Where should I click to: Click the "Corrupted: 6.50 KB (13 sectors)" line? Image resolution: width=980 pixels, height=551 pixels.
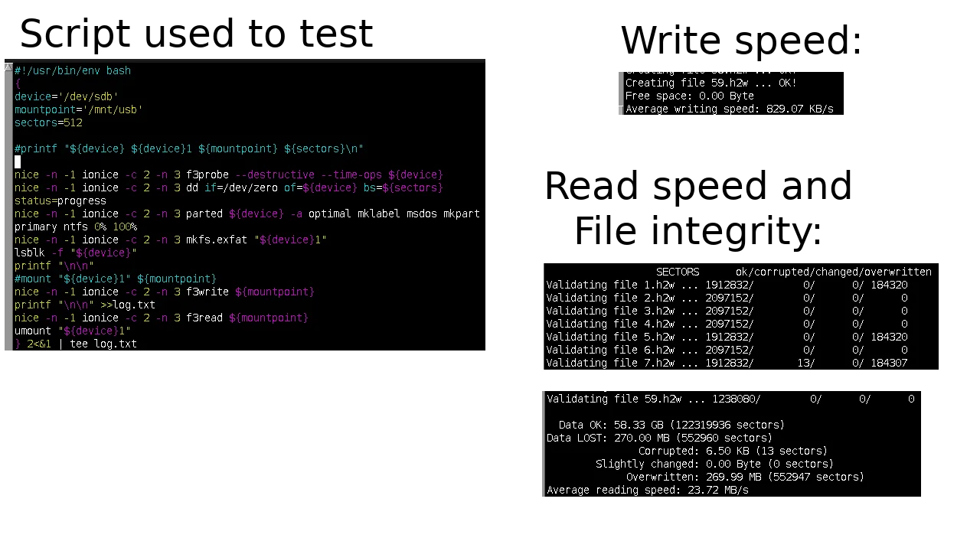(x=733, y=451)
